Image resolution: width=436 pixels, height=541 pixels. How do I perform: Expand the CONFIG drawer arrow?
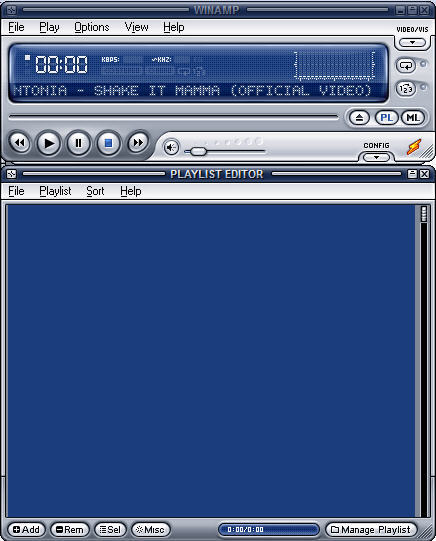(x=376, y=158)
